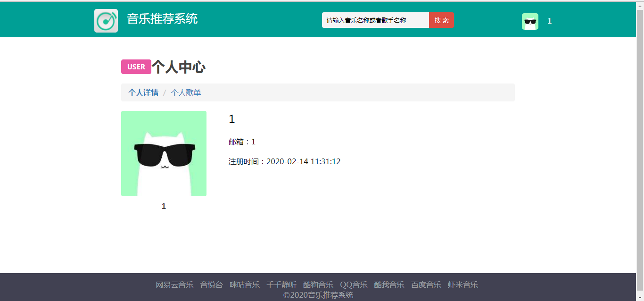
Task: Click the registration time 2020-02-14 11:31:12
Action: pos(303,162)
